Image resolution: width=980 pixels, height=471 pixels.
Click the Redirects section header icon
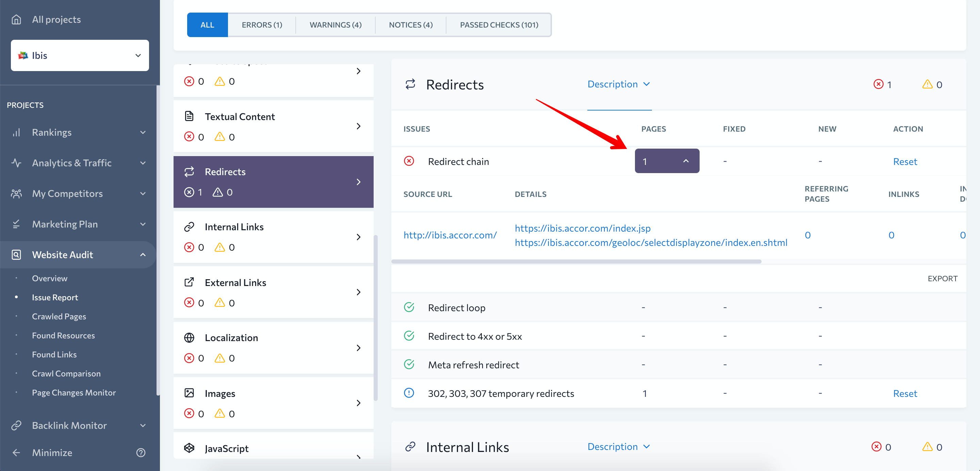(x=410, y=84)
